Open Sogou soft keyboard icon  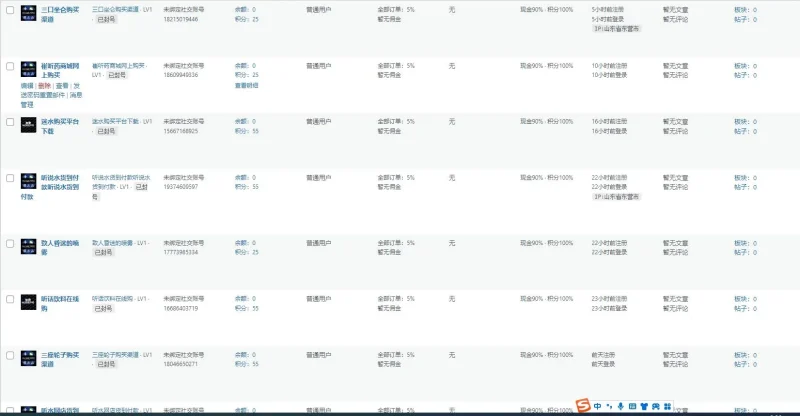click(632, 406)
